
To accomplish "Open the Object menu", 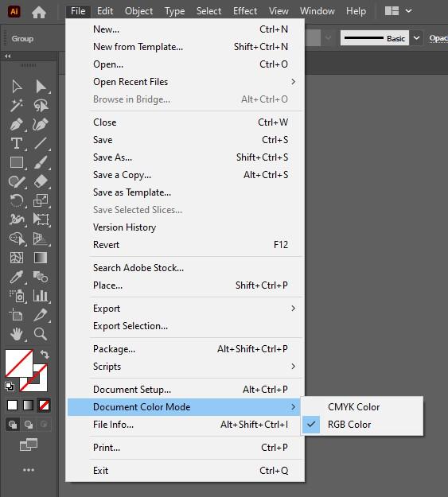I will pyautogui.click(x=138, y=11).
